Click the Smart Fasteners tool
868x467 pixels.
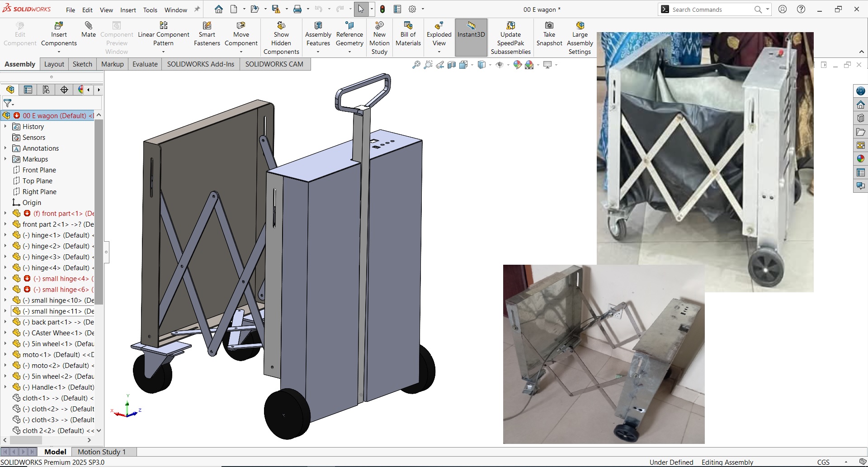click(x=207, y=34)
